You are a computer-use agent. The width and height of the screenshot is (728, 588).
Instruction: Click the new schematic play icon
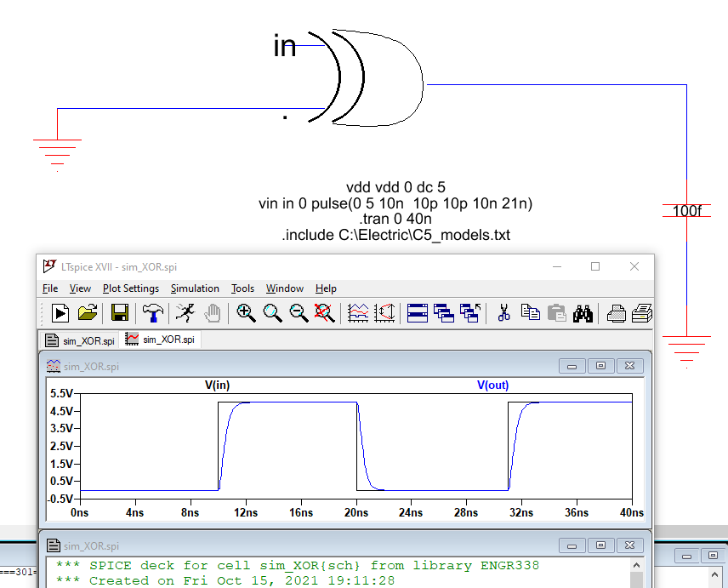[x=60, y=313]
